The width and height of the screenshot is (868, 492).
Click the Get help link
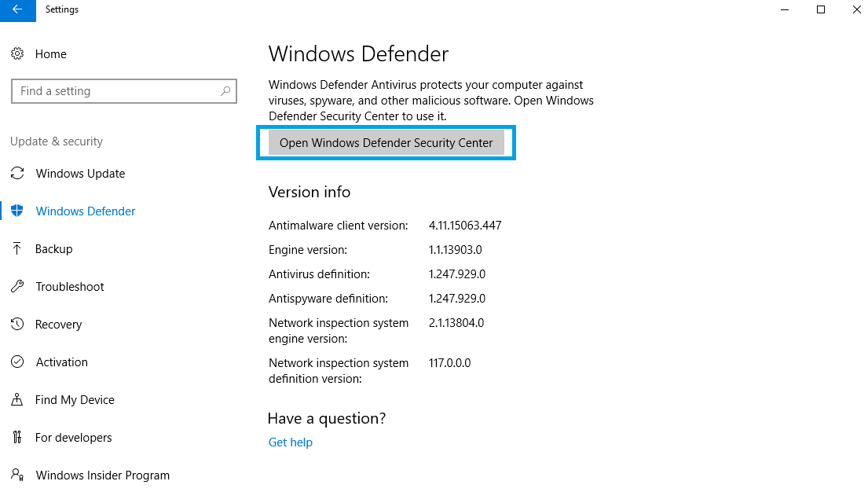click(291, 442)
